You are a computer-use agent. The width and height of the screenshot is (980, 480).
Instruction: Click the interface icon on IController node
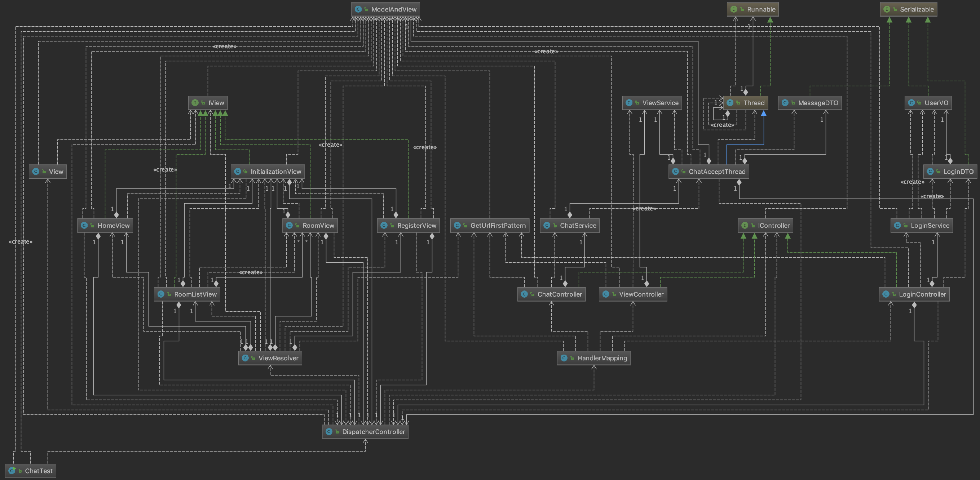click(745, 226)
